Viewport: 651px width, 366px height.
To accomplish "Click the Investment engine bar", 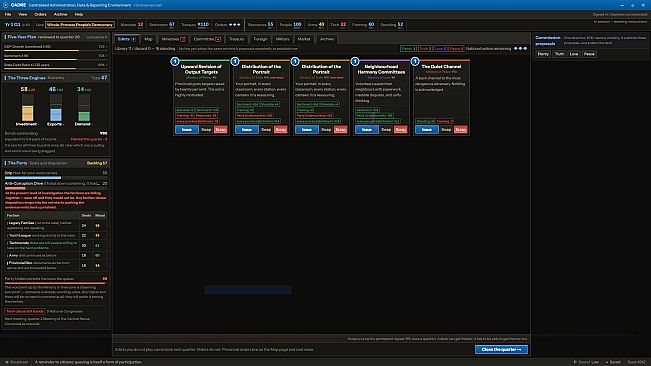I will (x=28, y=108).
